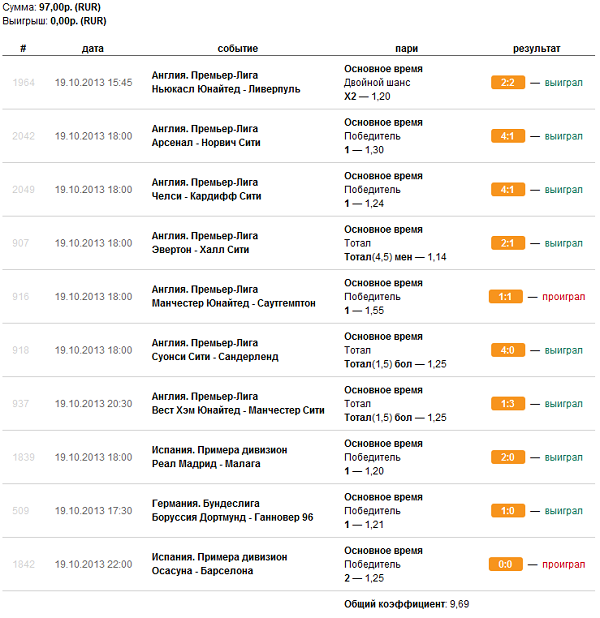Screen dimensions: 600x618
Task: Click the 'результат' column header
Action: click(x=537, y=48)
